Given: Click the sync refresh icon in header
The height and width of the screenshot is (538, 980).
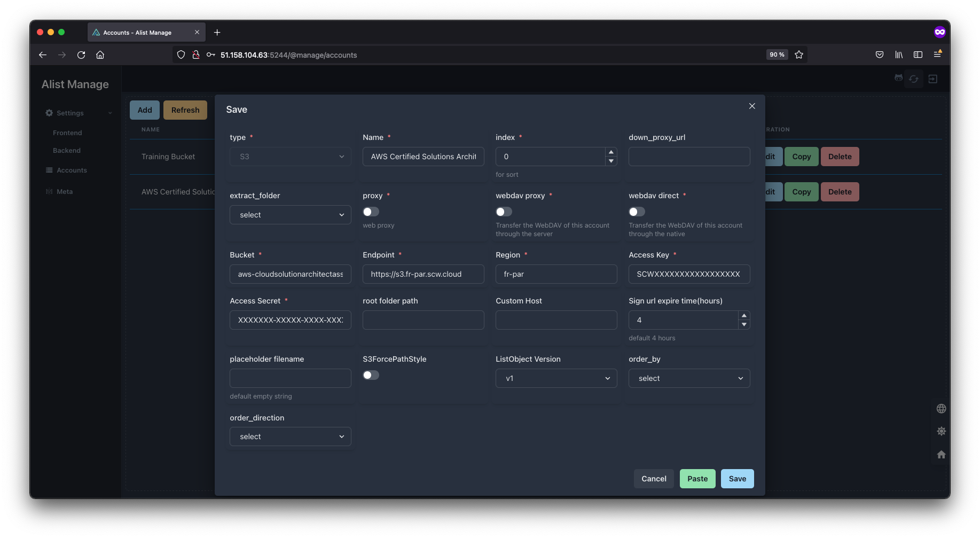Looking at the screenshot, I should pos(914,79).
